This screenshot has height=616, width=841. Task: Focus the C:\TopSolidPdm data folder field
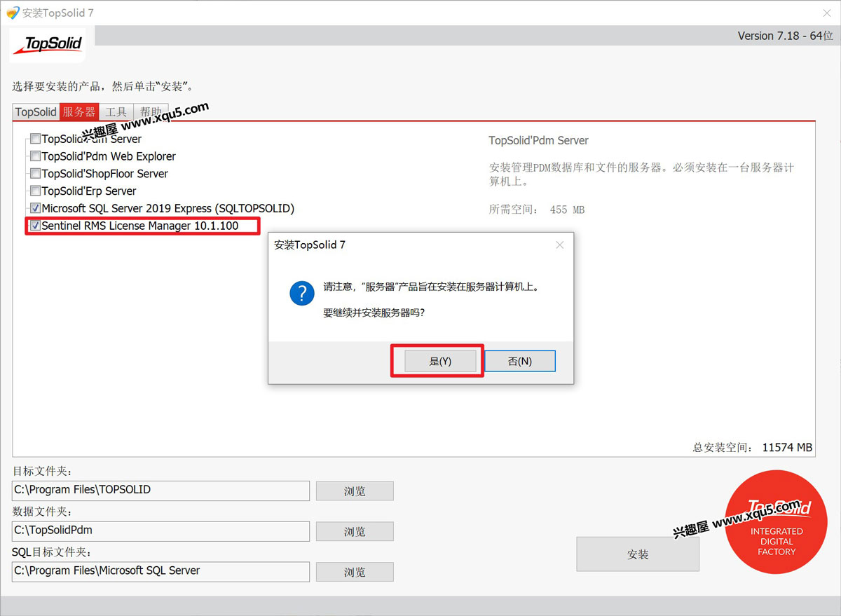(160, 531)
